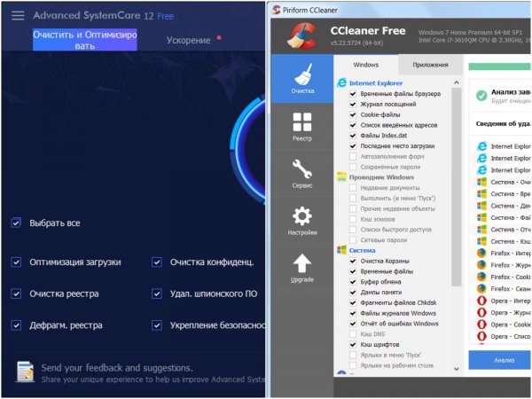Viewport: 532px width, 399px height.
Task: Select the Firefox - Сеан result icon
Action: [481, 289]
